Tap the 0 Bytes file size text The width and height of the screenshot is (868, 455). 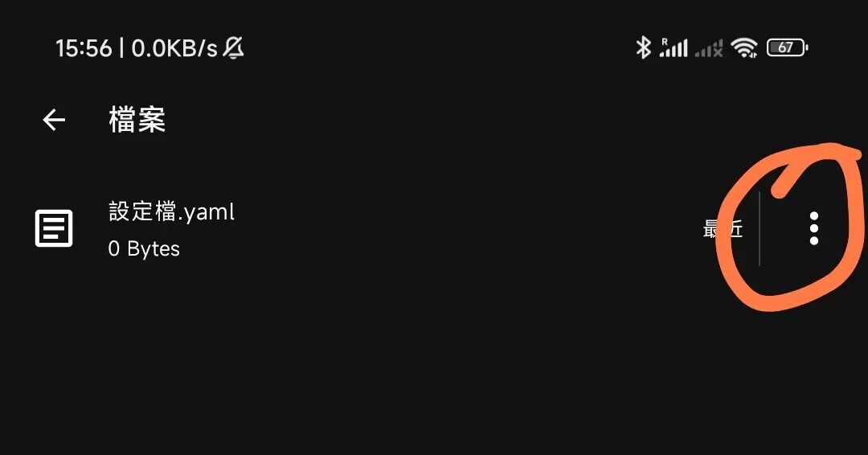tap(144, 249)
